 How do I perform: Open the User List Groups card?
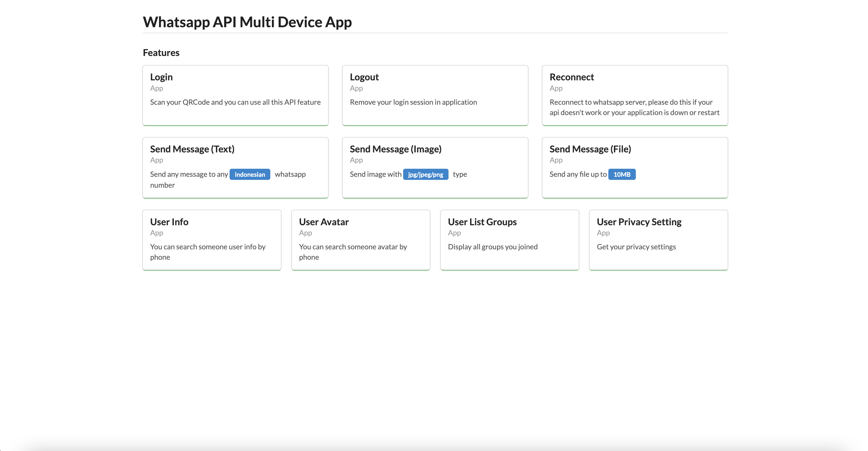[x=509, y=240]
